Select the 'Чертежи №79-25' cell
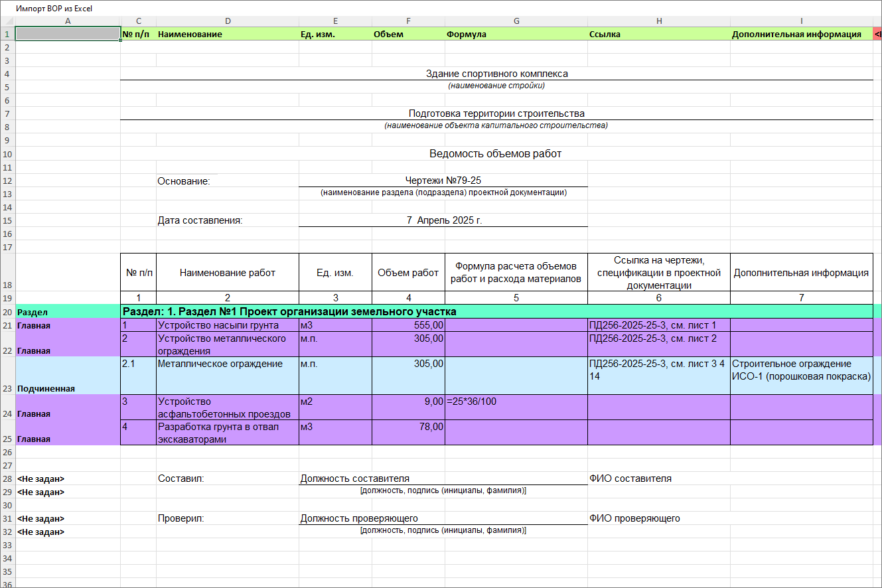Screen dimensions: 882x588 point(443,181)
